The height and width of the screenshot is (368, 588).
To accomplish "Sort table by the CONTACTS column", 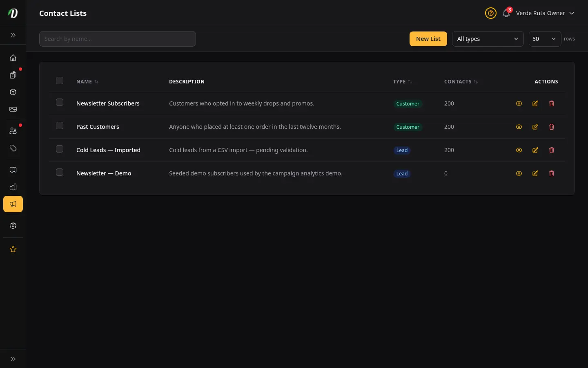I will pos(461,82).
